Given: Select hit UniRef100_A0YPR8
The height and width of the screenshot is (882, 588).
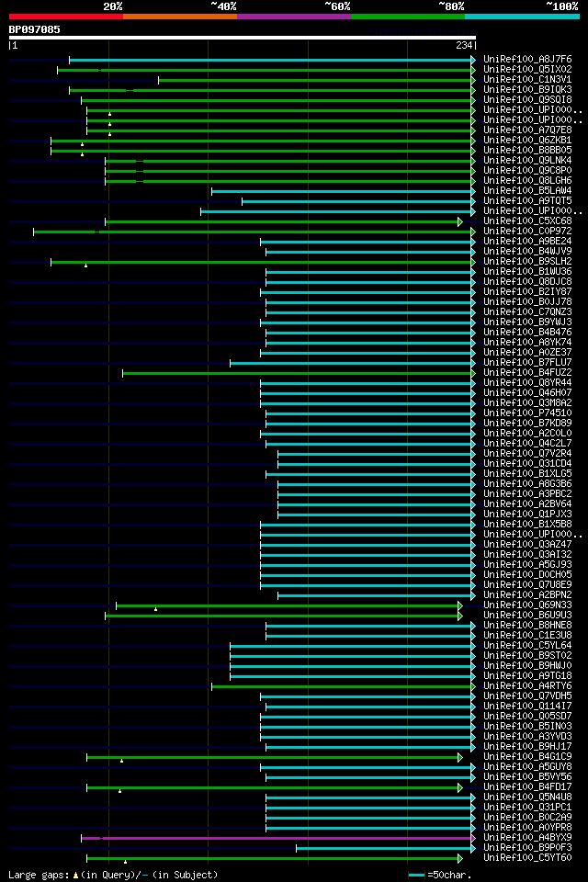Looking at the screenshot, I should [x=527, y=828].
